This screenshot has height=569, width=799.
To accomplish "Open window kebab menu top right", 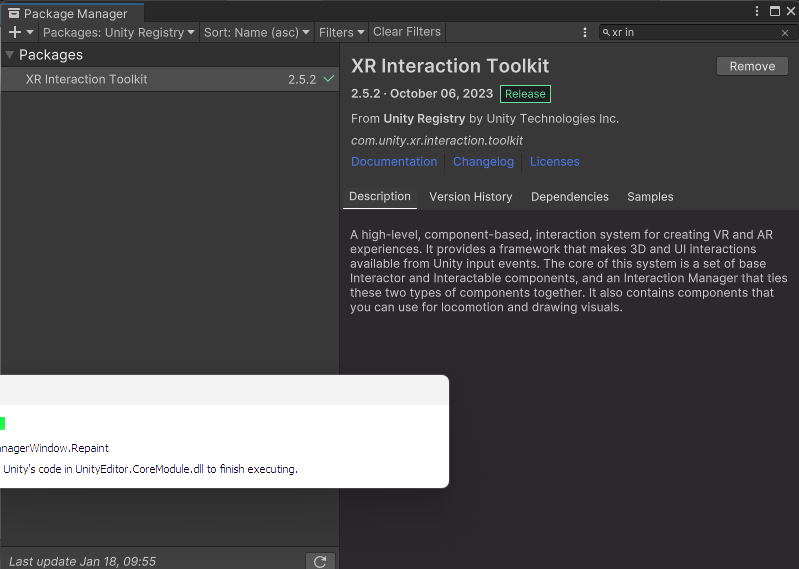I will [757, 11].
